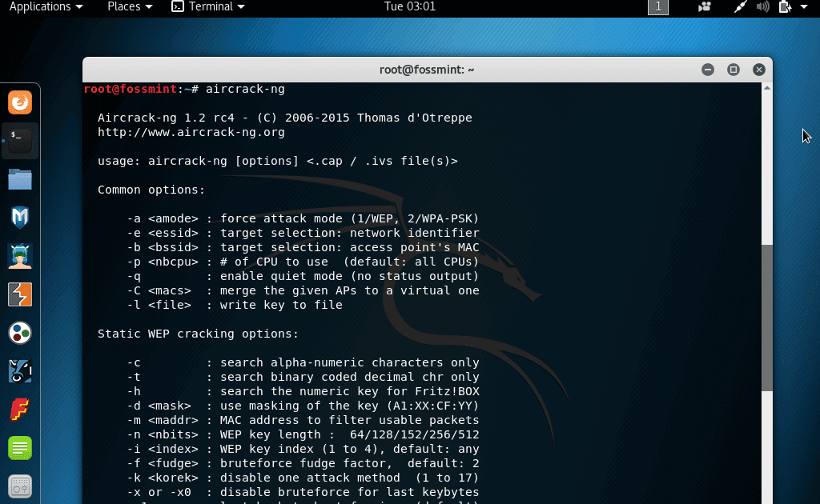Click the terminal vertical scrollbar thumb
This screenshot has width=820, height=504.
click(x=766, y=318)
